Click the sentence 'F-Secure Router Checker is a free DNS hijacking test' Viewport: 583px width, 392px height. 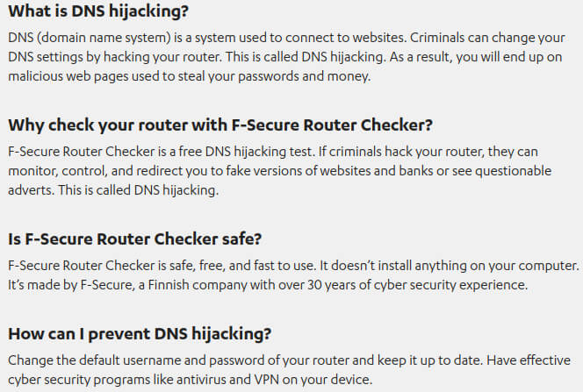pyautogui.click(x=161, y=152)
